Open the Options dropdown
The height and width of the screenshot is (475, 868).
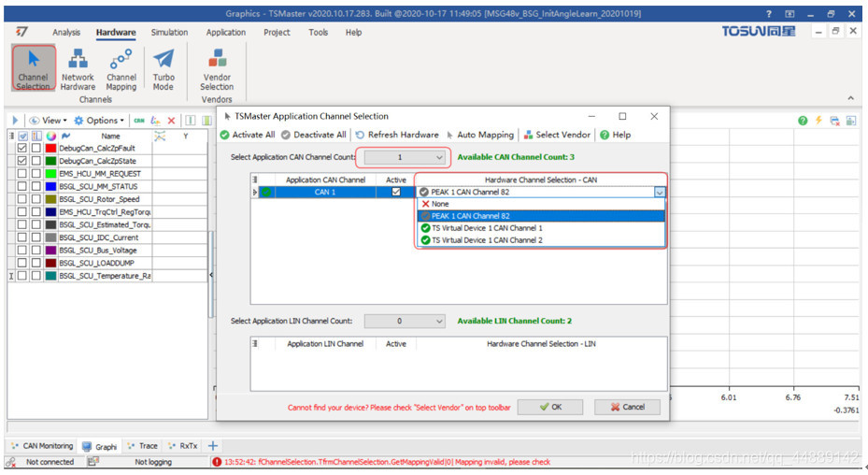(99, 121)
